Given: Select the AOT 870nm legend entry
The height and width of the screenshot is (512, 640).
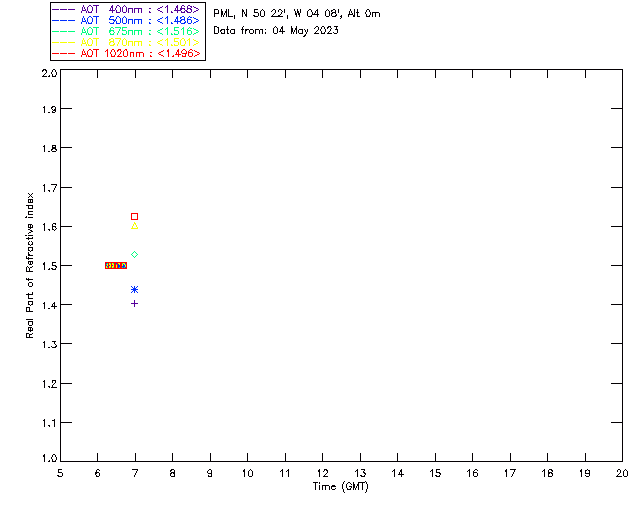Looking at the screenshot, I should (x=126, y=42).
